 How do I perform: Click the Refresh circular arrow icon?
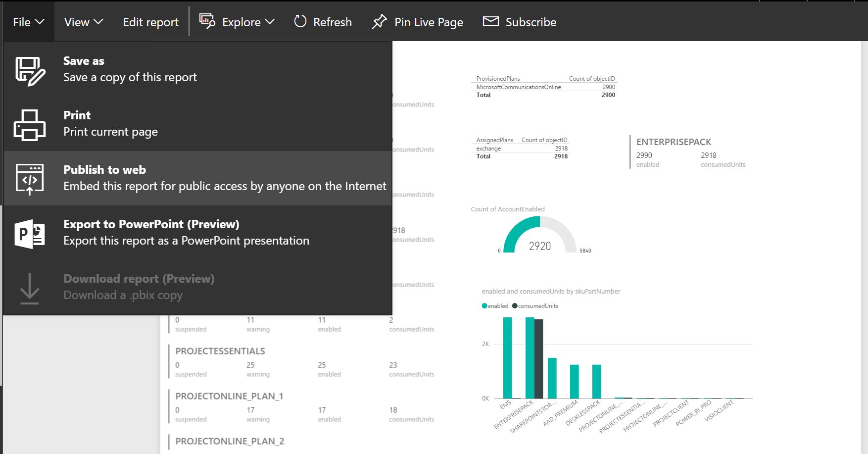pos(300,21)
